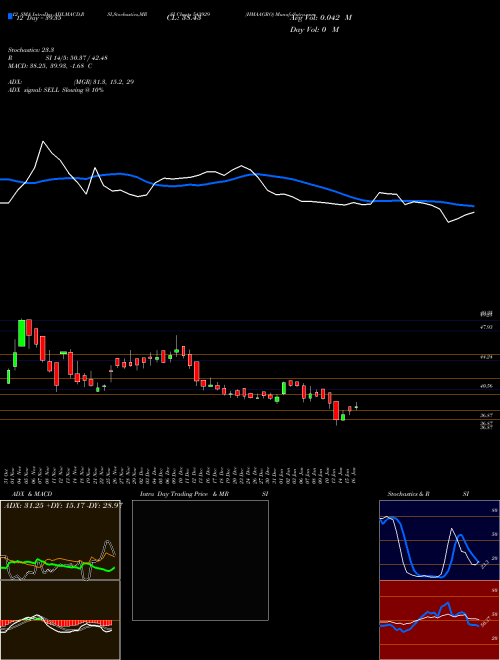
Task: Click the Intra Day Trading Price & MRSI title
Action: point(204,494)
